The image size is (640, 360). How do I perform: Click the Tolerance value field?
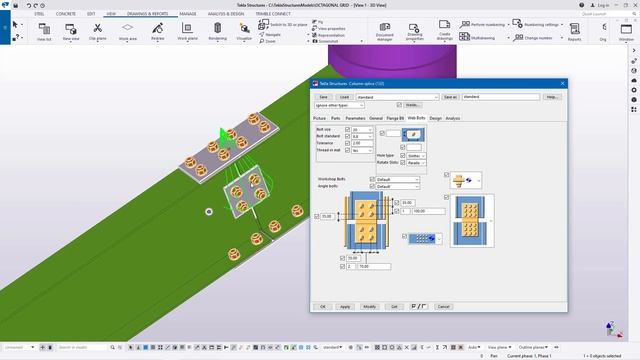pyautogui.click(x=362, y=143)
